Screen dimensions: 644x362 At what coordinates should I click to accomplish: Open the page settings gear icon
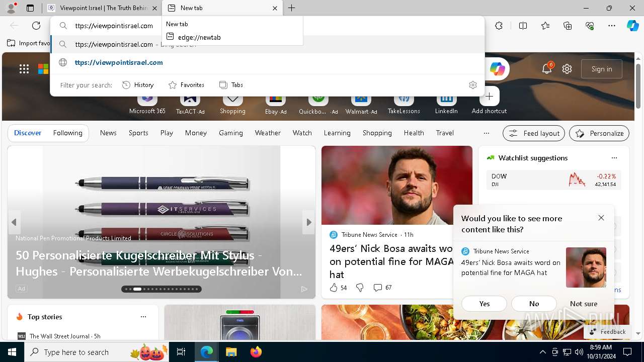[567, 69]
